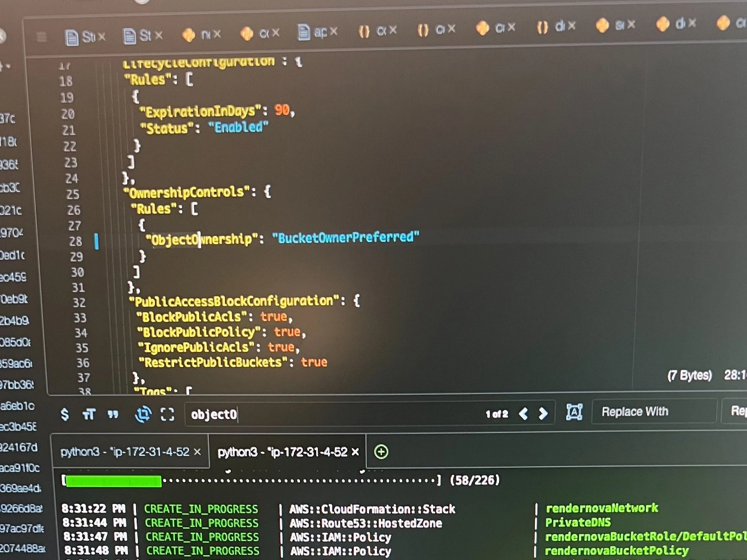Click the "BucketOwnerPreferred" value
The width and height of the screenshot is (747, 560).
click(x=346, y=237)
